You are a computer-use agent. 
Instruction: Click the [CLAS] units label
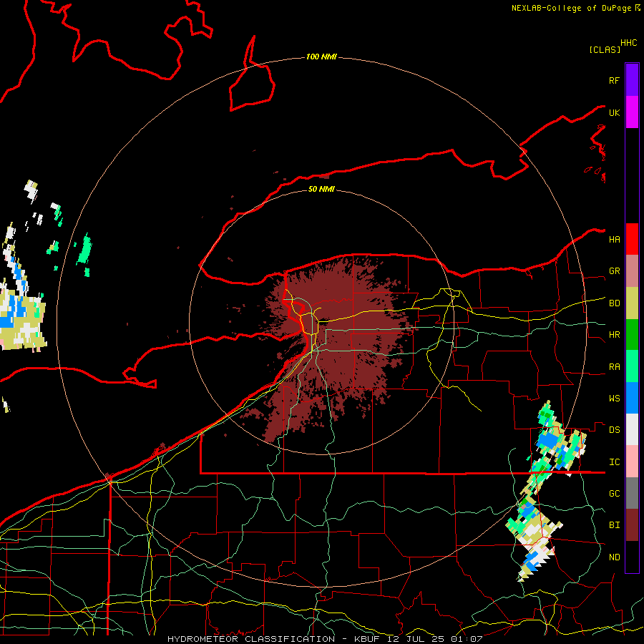click(x=605, y=49)
